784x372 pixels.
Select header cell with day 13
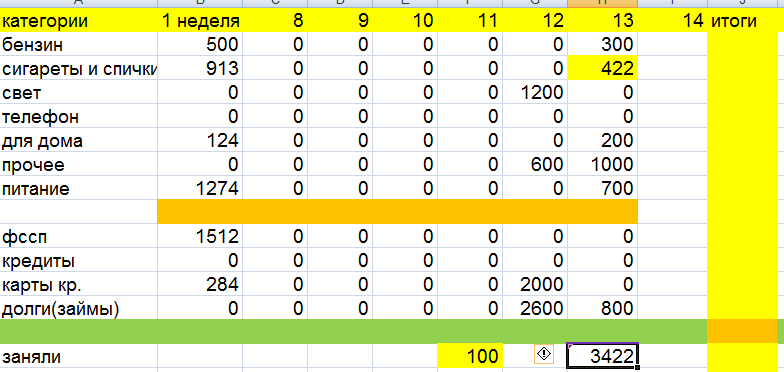602,20
